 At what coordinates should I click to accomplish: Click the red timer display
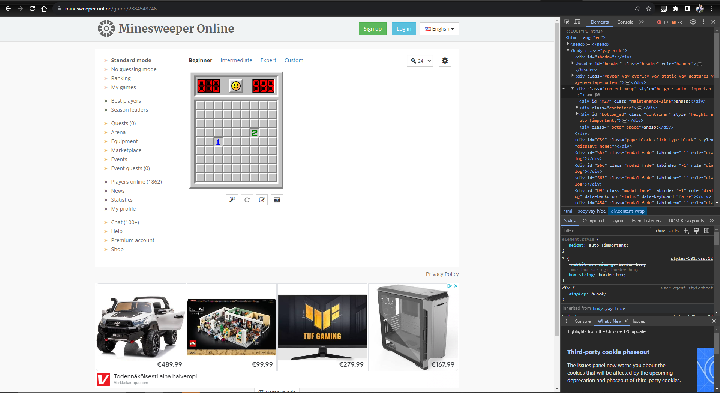pyautogui.click(x=263, y=86)
